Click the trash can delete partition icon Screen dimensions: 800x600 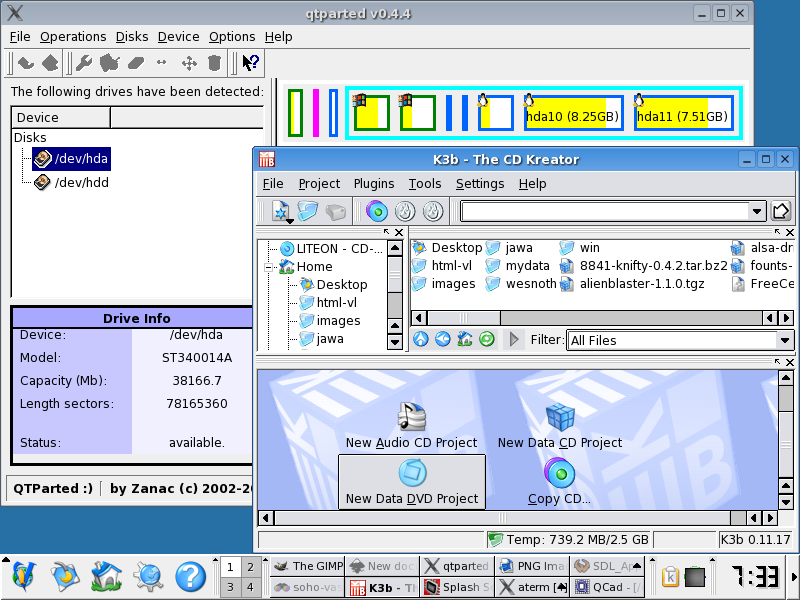[214, 63]
